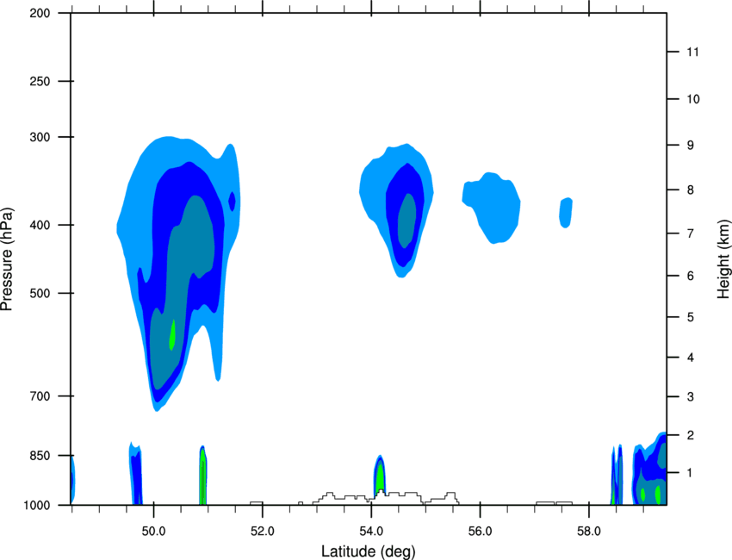Click the small dark blue spot near 51.5 latitude
The width and height of the screenshot is (732, 560).
click(x=232, y=202)
